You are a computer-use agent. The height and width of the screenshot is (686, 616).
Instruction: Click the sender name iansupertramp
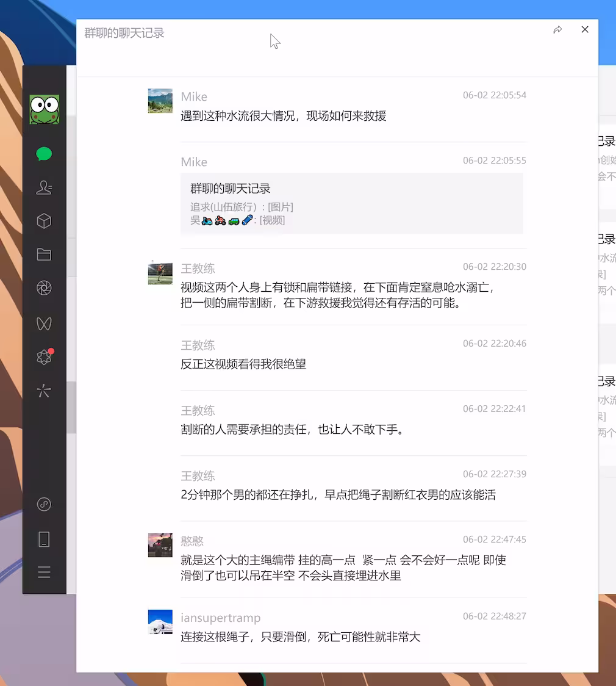point(220,617)
